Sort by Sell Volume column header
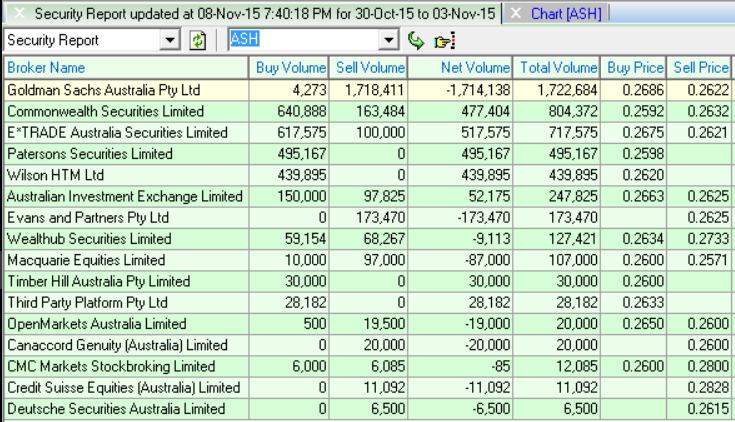This screenshot has height=422, width=735. pyautogui.click(x=369, y=68)
